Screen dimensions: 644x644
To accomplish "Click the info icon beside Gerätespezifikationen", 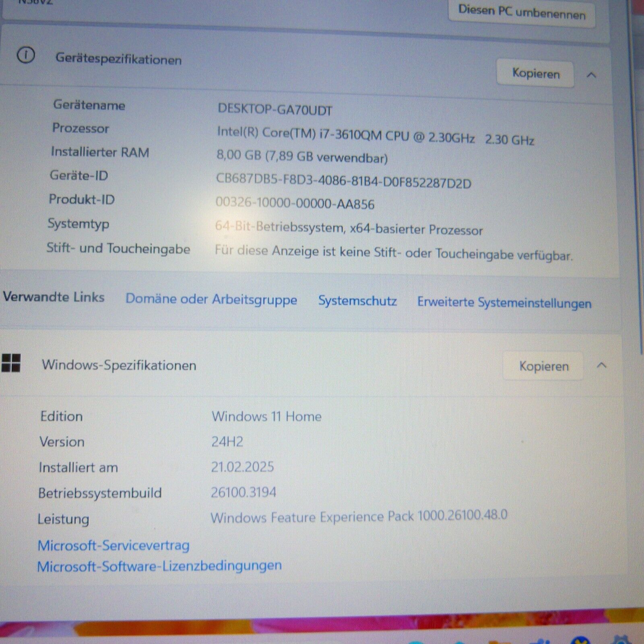I will pyautogui.click(x=26, y=55).
